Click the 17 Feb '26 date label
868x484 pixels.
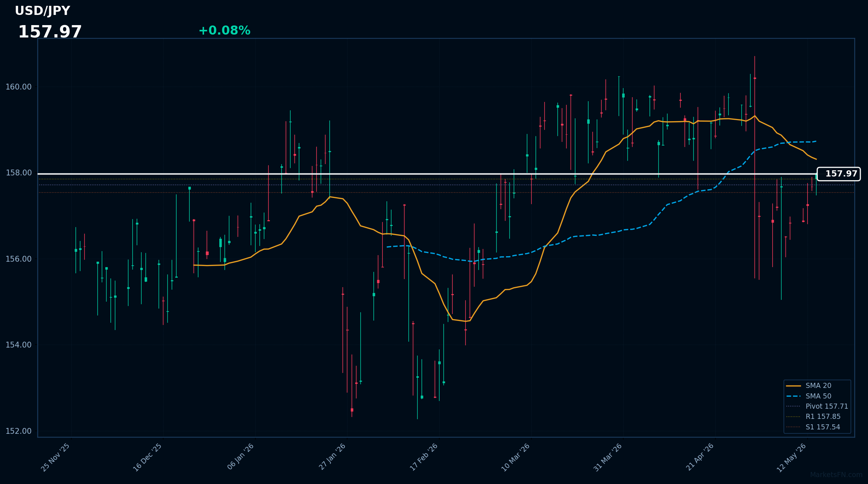[424, 457]
